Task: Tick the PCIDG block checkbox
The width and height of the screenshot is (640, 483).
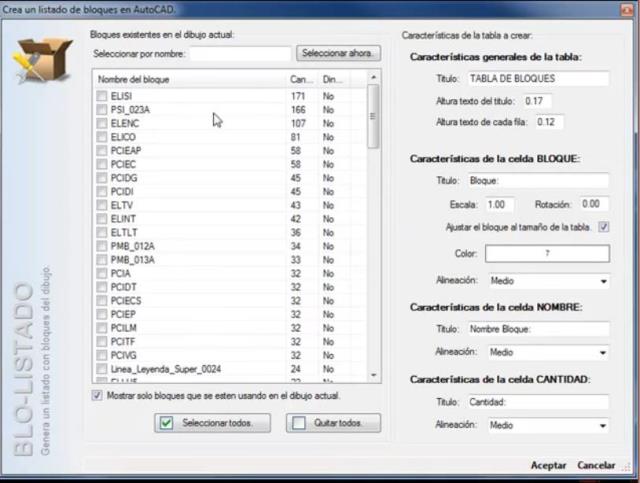Action: (102, 178)
